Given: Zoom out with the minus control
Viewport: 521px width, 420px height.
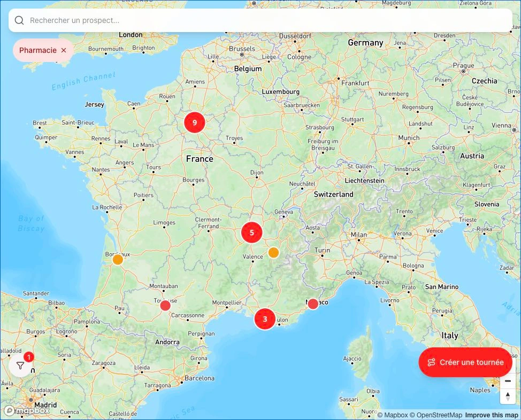Looking at the screenshot, I should 508,381.
